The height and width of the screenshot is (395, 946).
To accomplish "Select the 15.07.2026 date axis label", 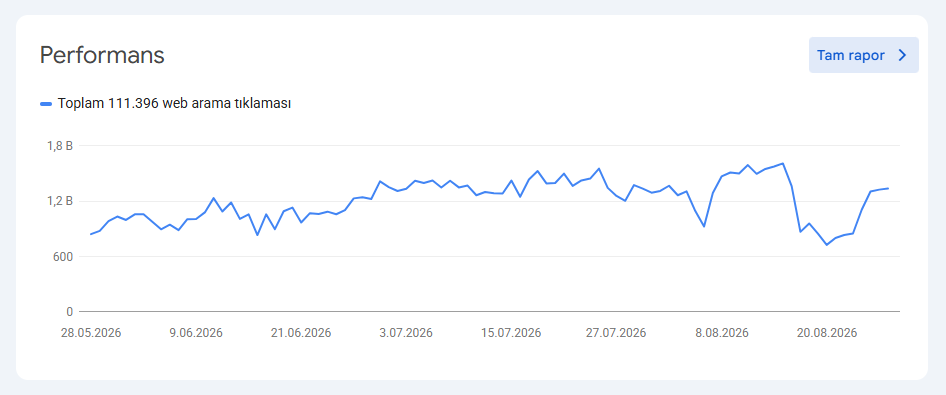I will click(511, 333).
